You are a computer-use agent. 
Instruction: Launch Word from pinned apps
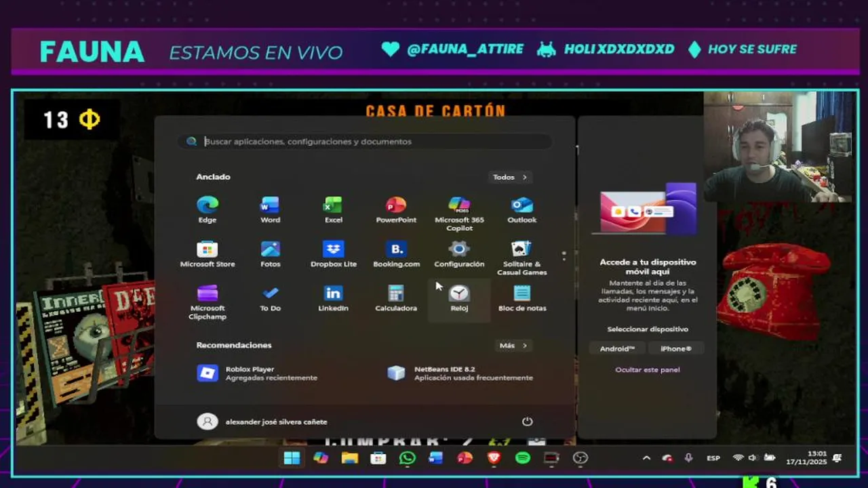pyautogui.click(x=270, y=209)
